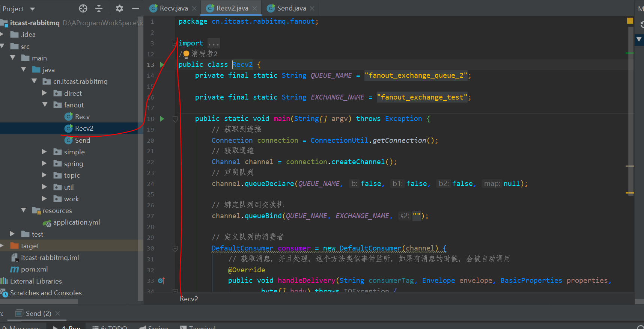The image size is (644, 329).
Task: Select the Send class in tree
Action: [83, 140]
